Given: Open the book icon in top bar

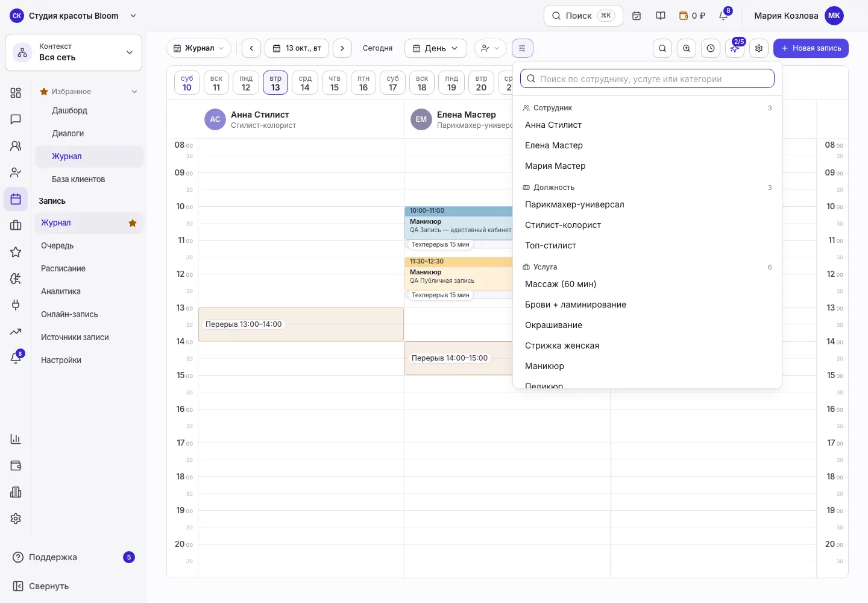Looking at the screenshot, I should [x=661, y=16].
